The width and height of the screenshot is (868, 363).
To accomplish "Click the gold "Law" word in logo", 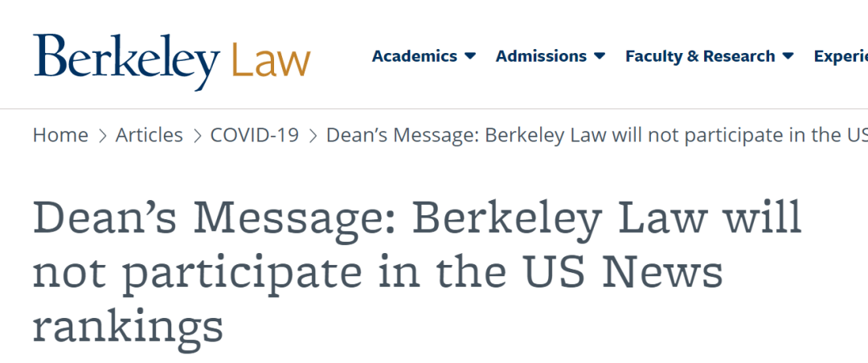I will 271,61.
